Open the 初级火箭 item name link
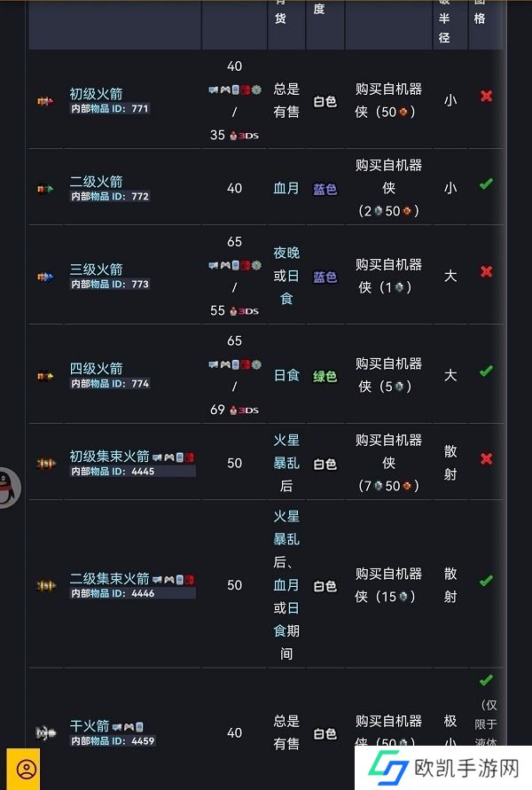The image size is (532, 790). 96,93
